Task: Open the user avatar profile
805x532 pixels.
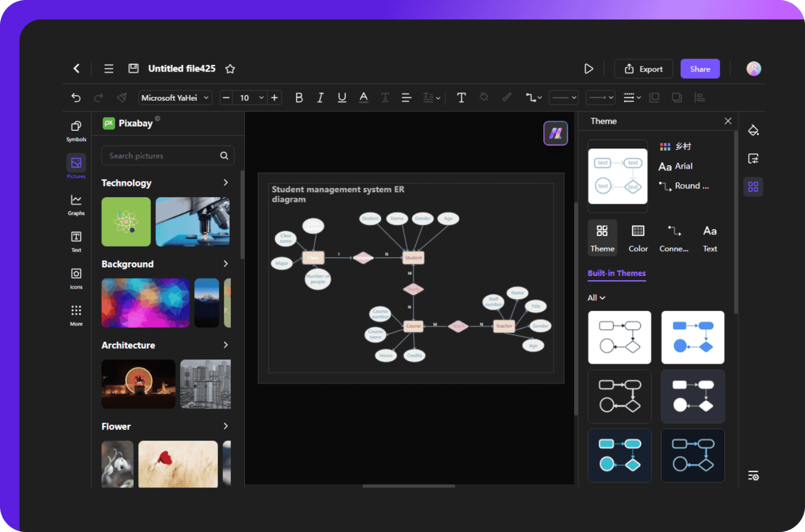Action: point(753,69)
